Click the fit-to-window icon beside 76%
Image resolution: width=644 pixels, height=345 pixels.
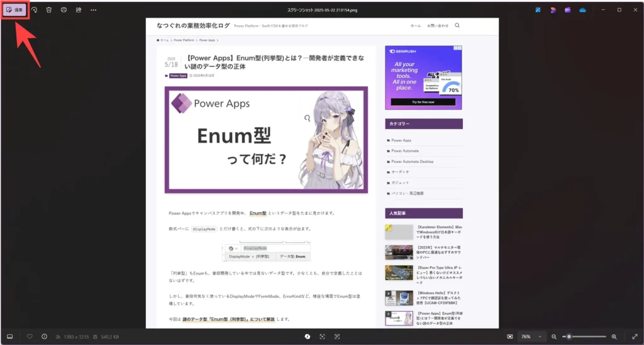(509, 336)
